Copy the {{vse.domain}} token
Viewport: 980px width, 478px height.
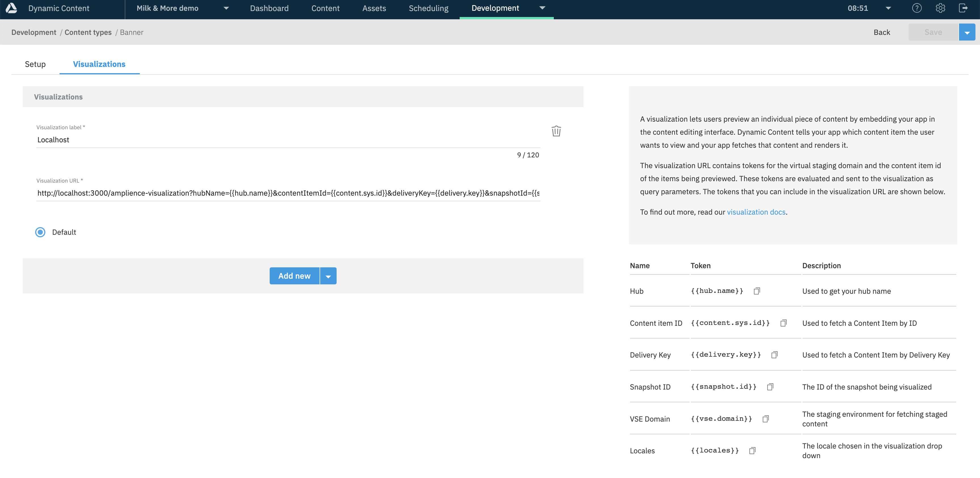(x=765, y=419)
